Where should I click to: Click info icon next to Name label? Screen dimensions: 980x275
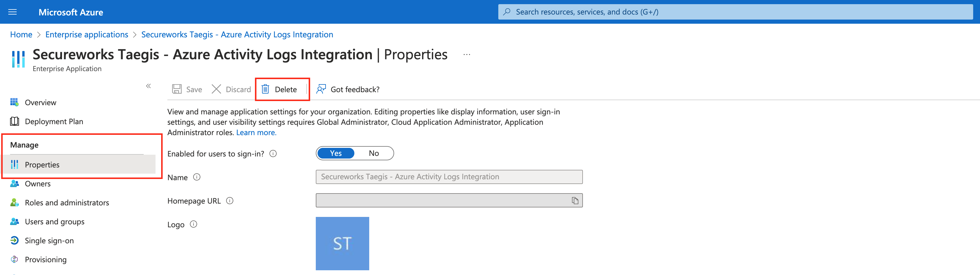tap(197, 177)
